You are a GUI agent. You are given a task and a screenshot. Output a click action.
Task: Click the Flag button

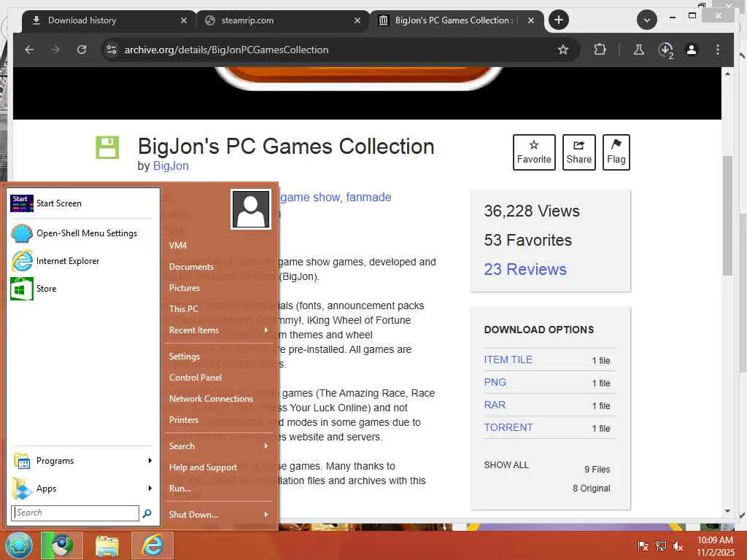(x=616, y=152)
